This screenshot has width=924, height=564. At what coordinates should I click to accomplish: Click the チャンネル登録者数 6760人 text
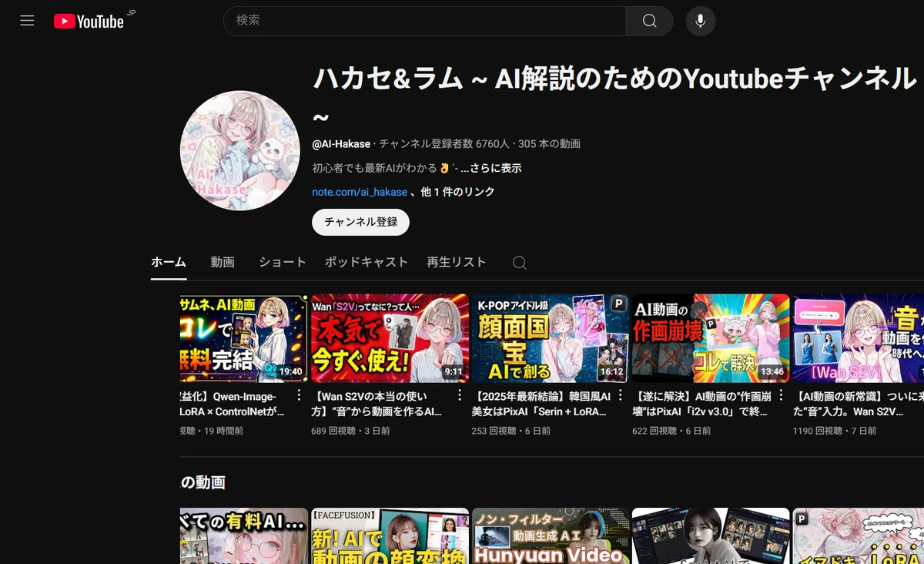[444, 144]
